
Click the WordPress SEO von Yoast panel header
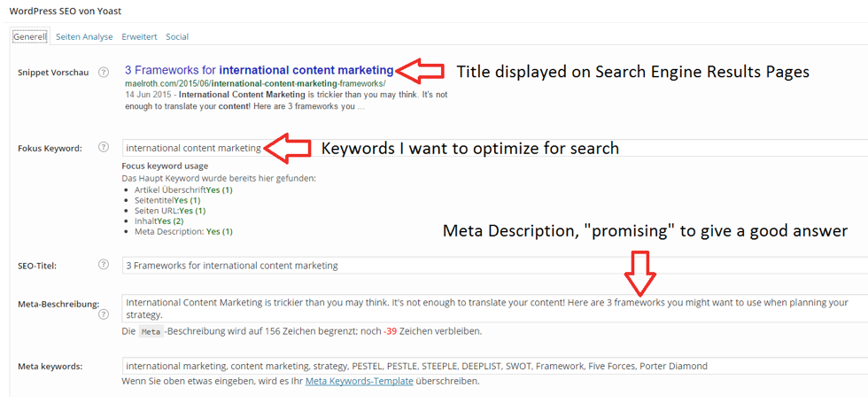[66, 11]
